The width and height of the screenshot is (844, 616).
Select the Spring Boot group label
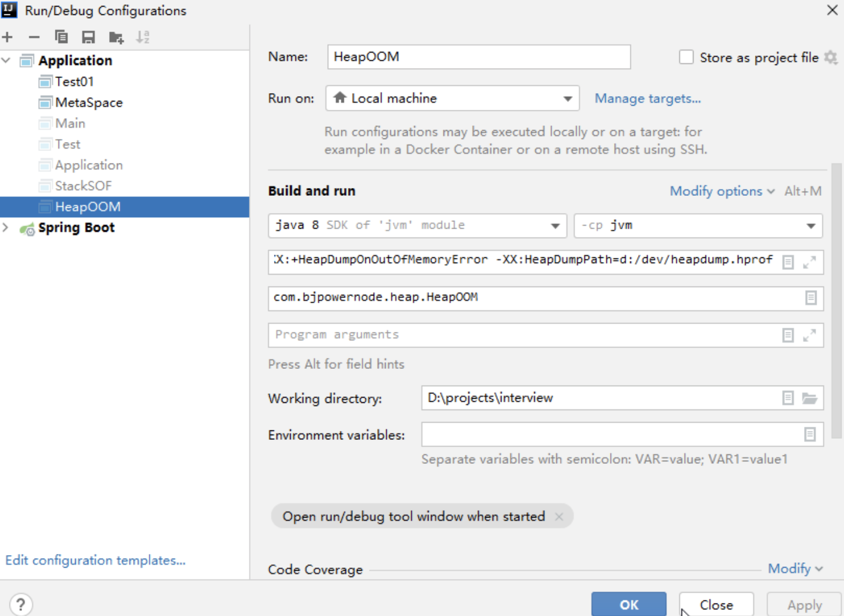click(x=76, y=227)
